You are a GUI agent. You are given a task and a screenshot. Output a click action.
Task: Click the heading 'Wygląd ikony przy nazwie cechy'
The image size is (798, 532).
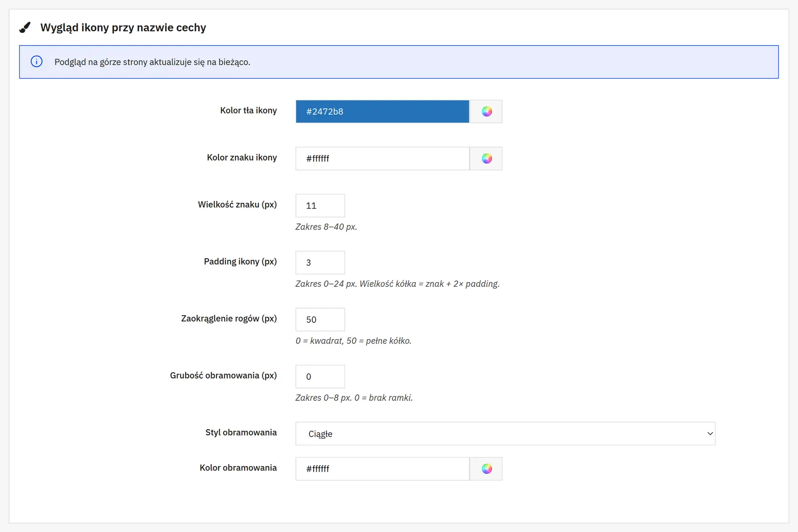coord(123,27)
